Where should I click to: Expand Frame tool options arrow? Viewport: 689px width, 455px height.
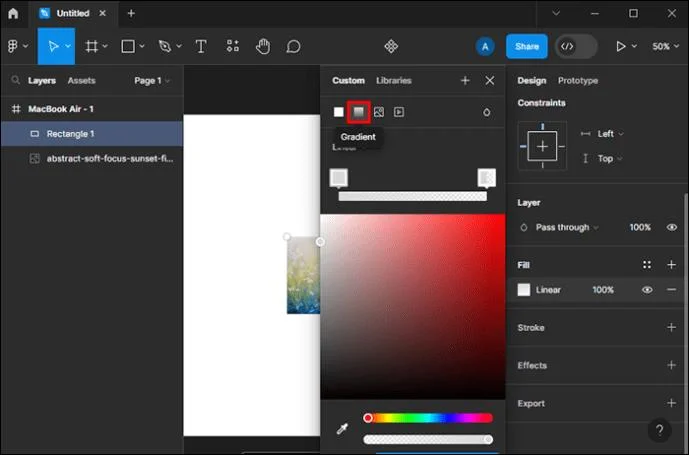tap(105, 46)
